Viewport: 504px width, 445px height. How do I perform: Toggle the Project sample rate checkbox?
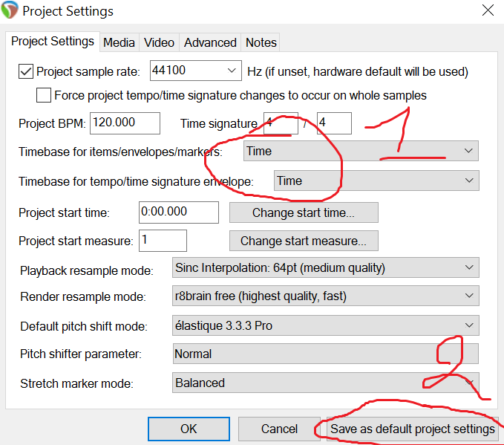click(x=26, y=71)
